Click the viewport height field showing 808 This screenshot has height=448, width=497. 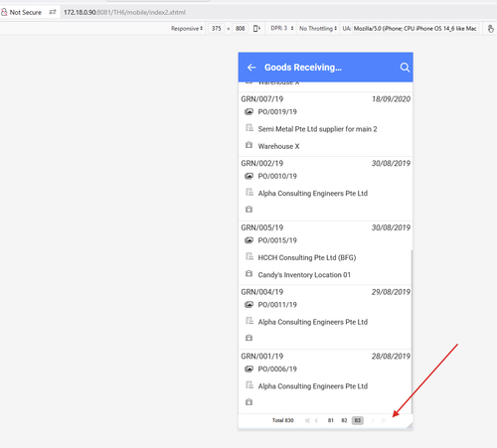(x=241, y=29)
